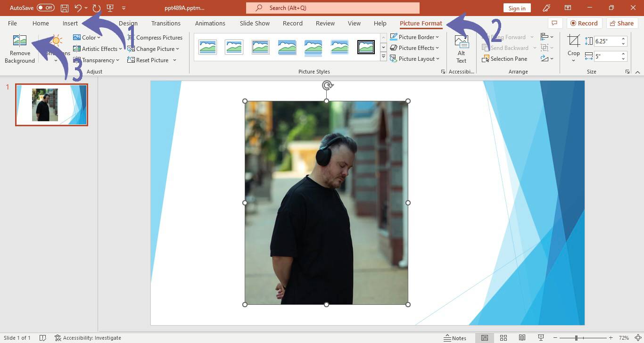
Task: Apply the black-framed last picture style
Action: 366,47
